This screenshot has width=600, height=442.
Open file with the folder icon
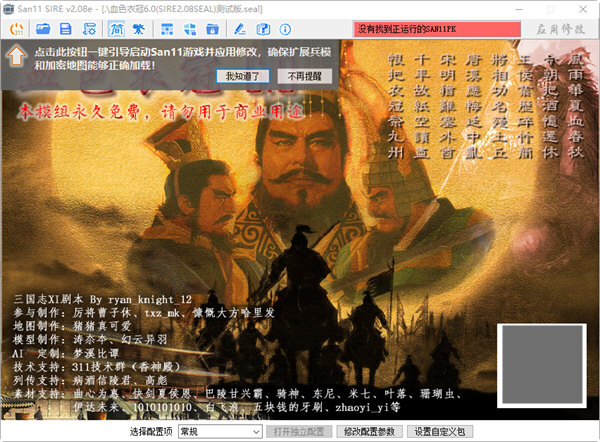44,31
